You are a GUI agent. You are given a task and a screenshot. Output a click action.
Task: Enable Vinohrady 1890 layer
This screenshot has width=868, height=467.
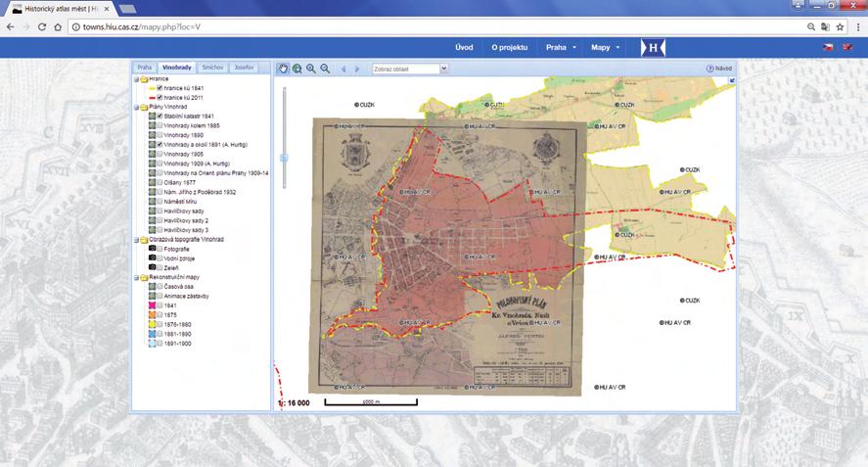[160, 135]
